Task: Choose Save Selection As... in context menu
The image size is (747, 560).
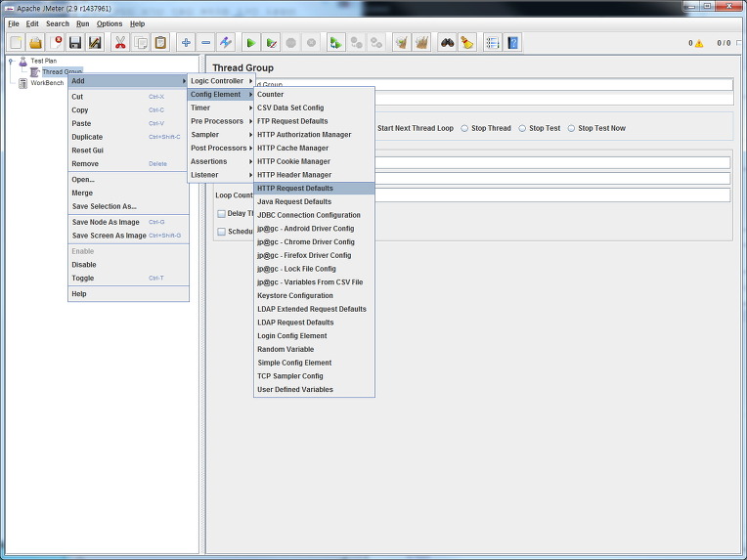Action: pyautogui.click(x=128, y=206)
